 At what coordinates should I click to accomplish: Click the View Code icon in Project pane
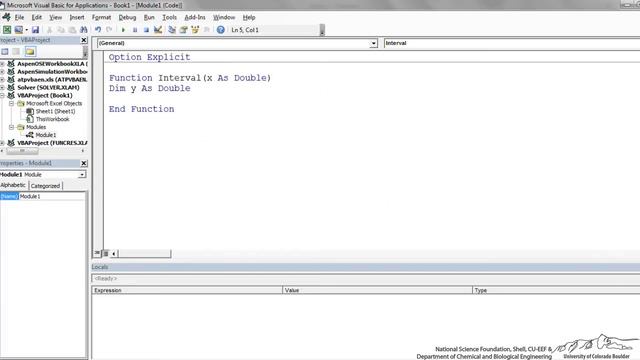(5, 51)
